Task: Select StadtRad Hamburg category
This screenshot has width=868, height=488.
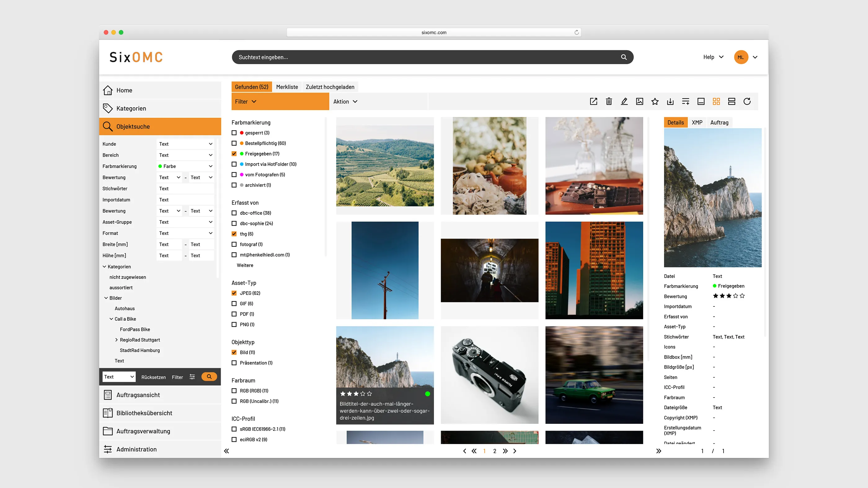Action: click(140, 350)
